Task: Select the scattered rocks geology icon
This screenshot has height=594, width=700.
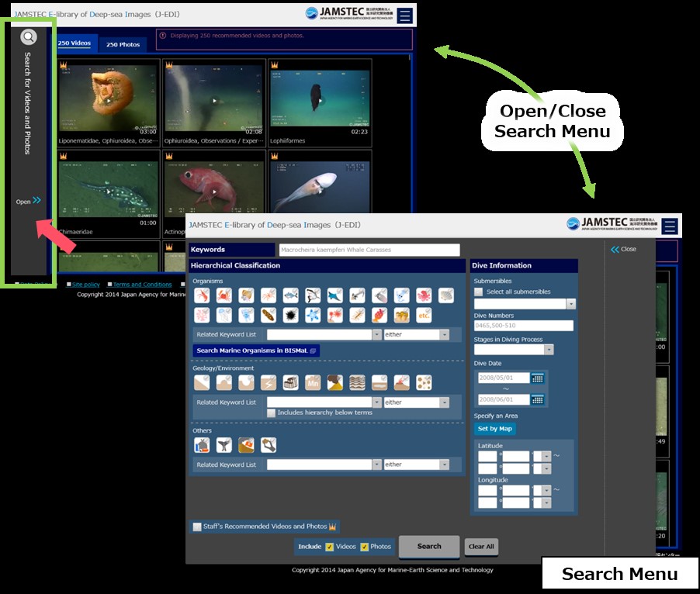Action: pos(424,382)
